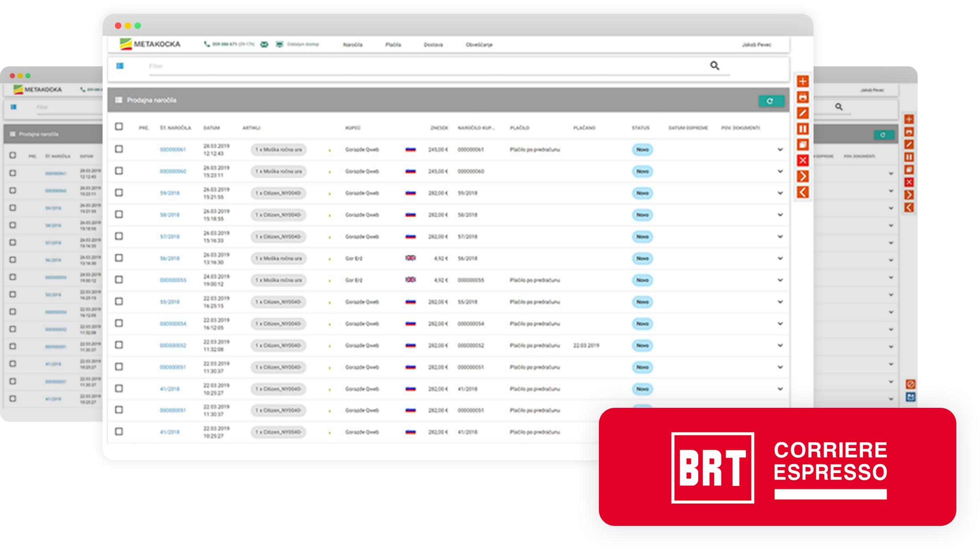The width and height of the screenshot is (980, 548).
Task: Open the Dostava menu
Action: click(433, 45)
